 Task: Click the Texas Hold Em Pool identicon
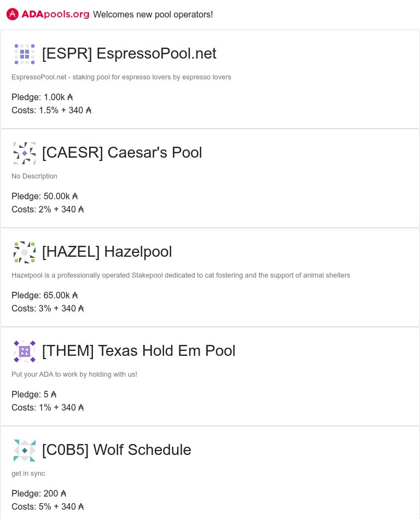pyautogui.click(x=25, y=351)
